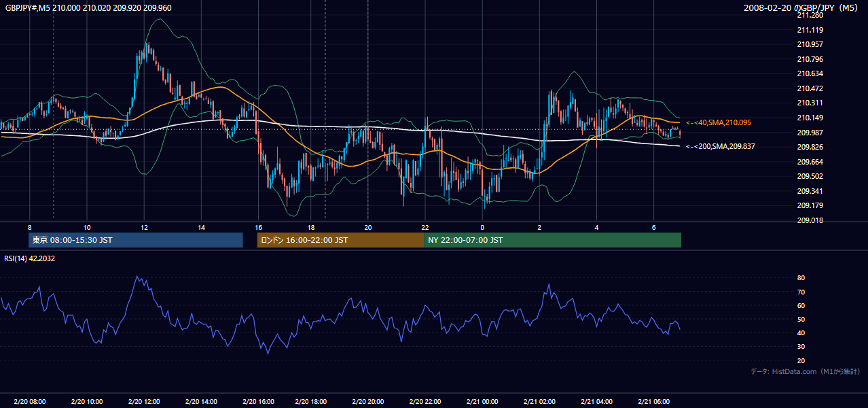Click the NY 22:00-07:00 JST session bar
This screenshot has width=868, height=408.
coord(552,240)
